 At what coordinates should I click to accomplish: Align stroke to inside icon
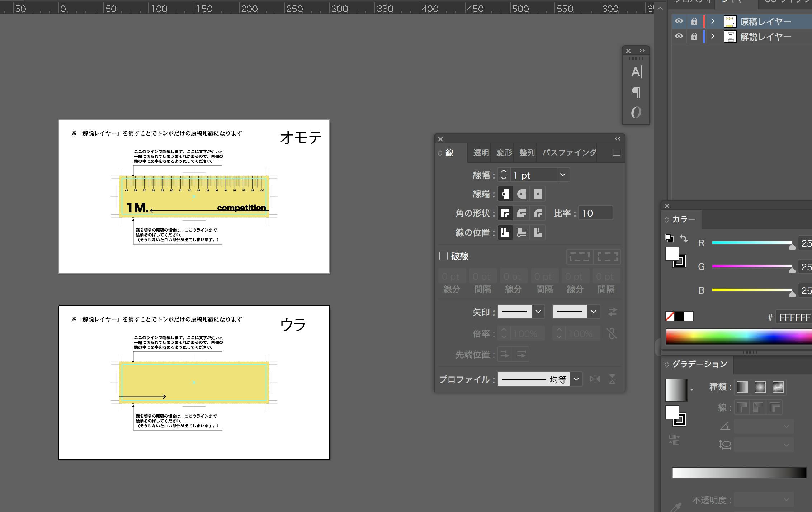(521, 232)
